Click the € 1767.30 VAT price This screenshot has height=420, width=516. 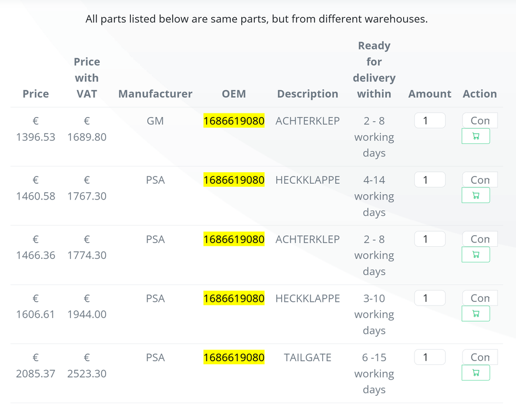(87, 188)
